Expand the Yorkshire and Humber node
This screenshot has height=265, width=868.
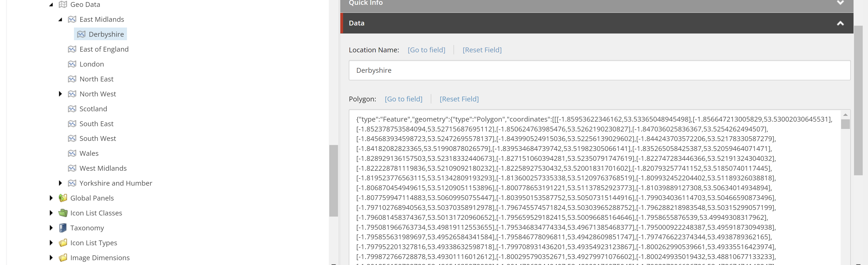pyautogui.click(x=60, y=183)
